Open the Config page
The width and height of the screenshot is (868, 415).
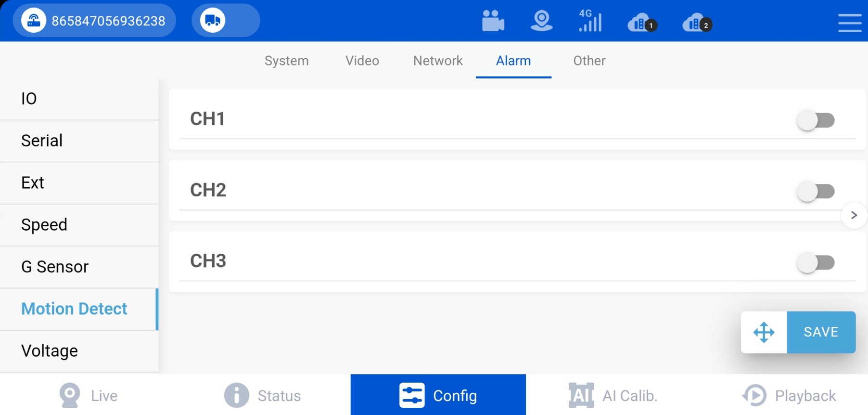(438, 395)
